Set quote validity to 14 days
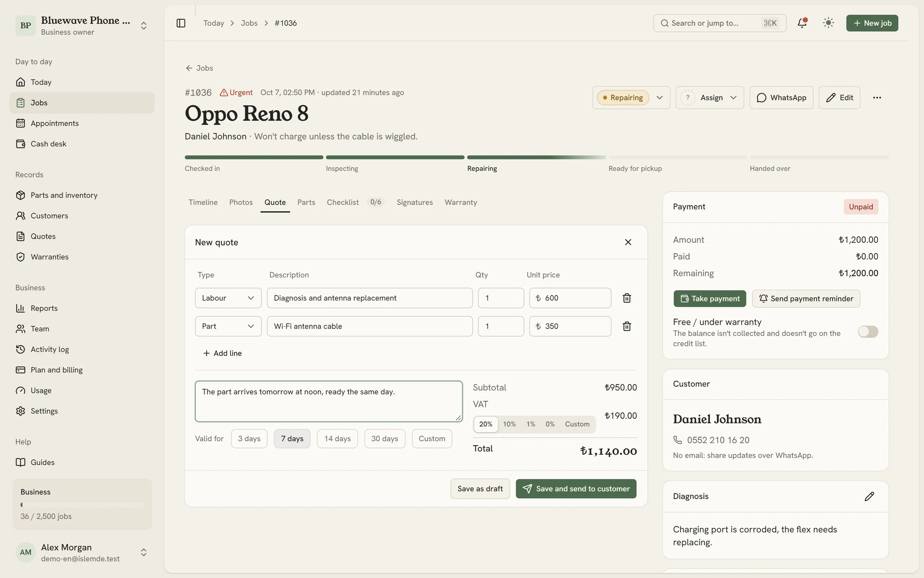Viewport: 924px width, 578px height. coord(337,439)
